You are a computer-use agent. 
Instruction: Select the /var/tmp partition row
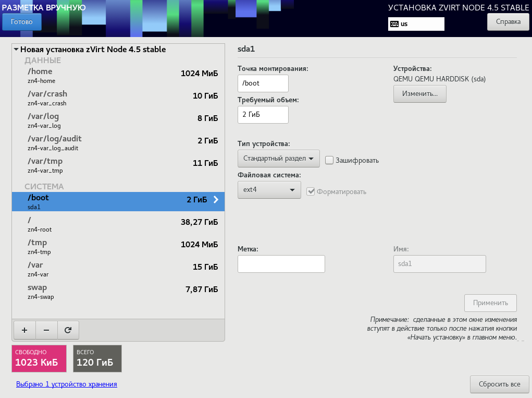click(x=118, y=165)
